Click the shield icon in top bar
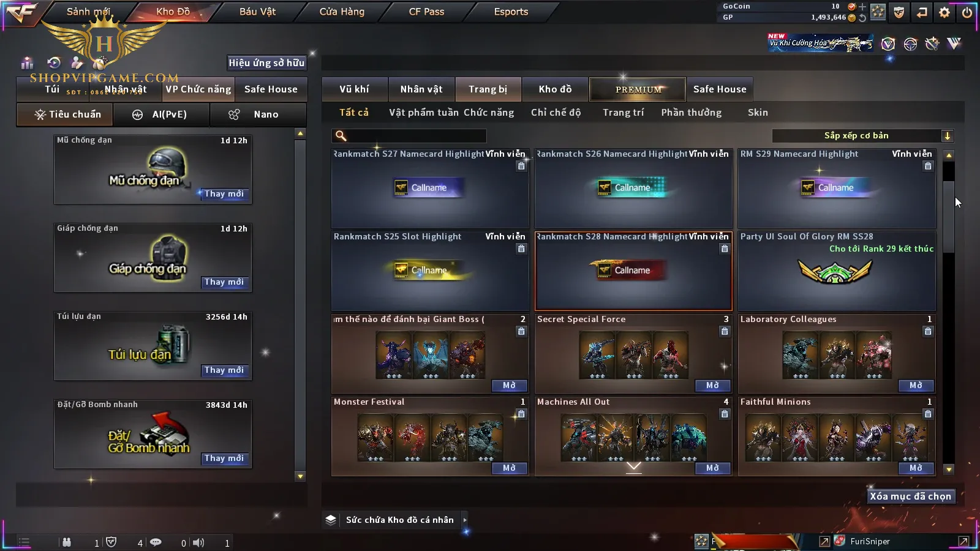980x551 pixels. point(899,12)
